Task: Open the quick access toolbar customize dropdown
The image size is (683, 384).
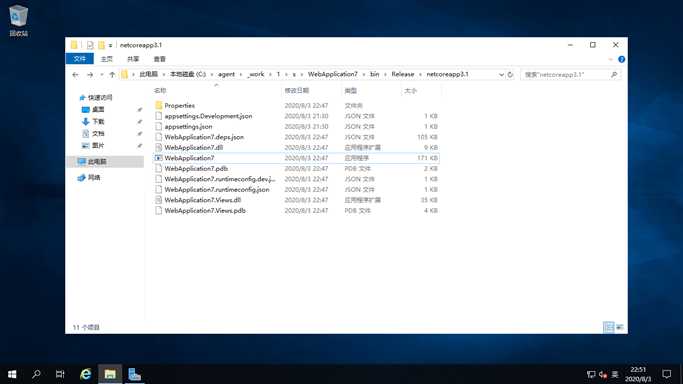Action: (111, 45)
